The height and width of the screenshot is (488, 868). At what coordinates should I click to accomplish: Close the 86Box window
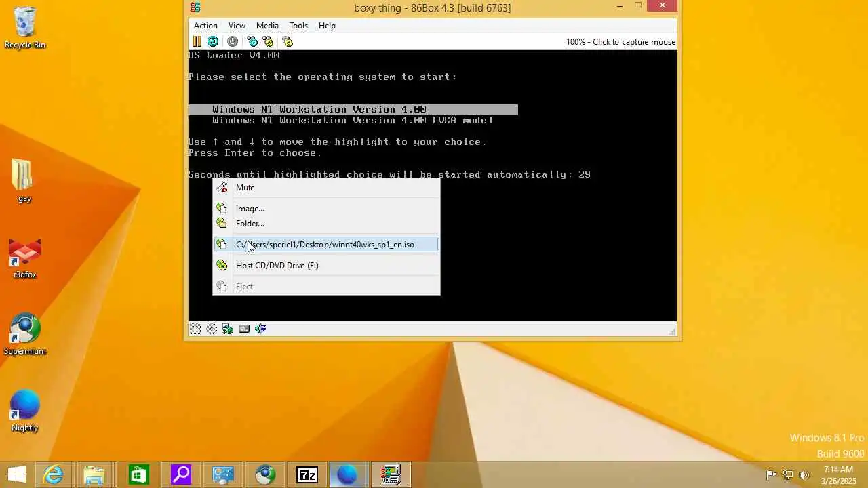click(662, 6)
